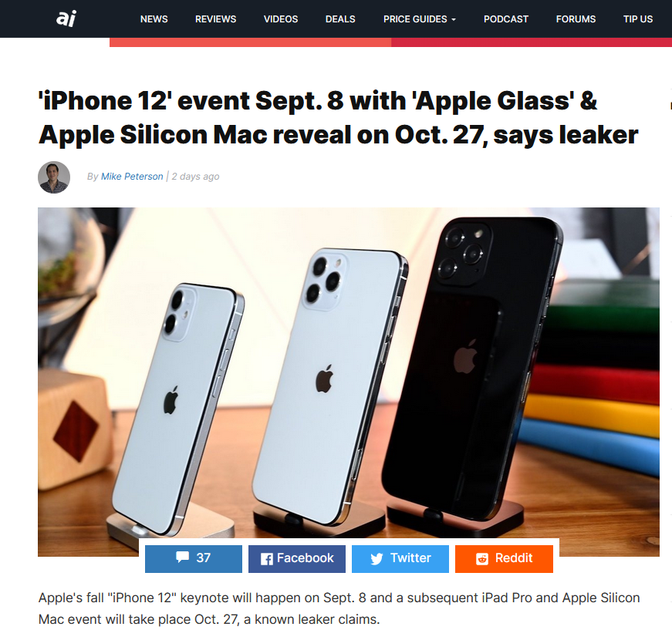Click Mike Peterson's author avatar photo
Image resolution: width=672 pixels, height=630 pixels.
pos(54,177)
